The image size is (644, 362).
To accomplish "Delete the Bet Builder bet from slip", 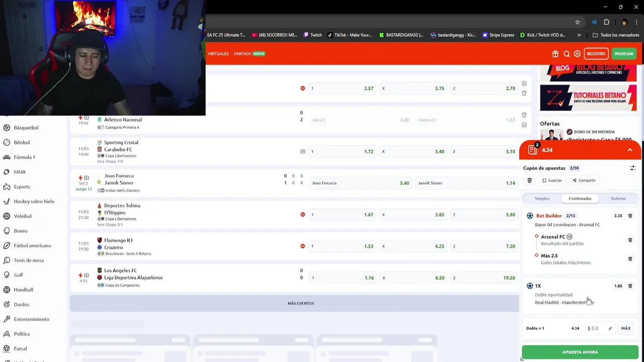I will [630, 216].
